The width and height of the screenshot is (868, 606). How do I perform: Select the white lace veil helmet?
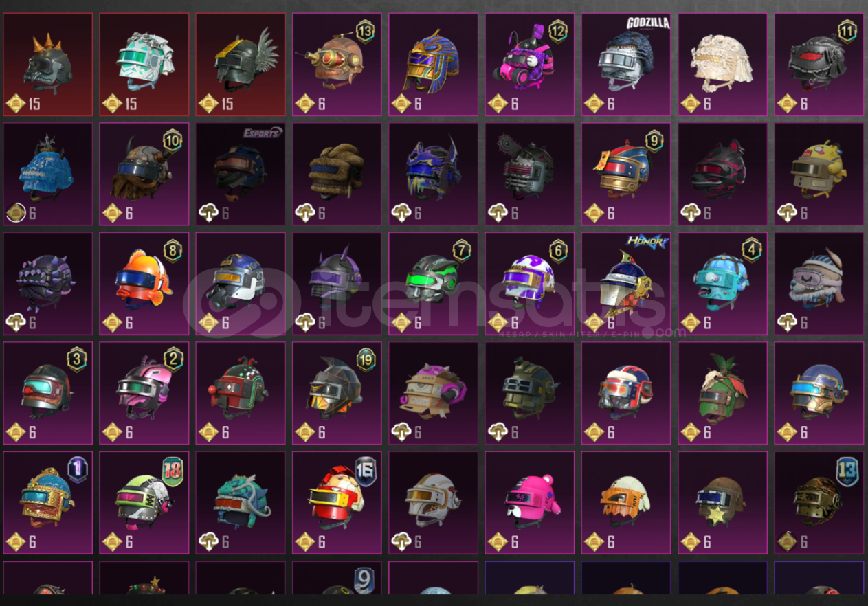[722, 65]
